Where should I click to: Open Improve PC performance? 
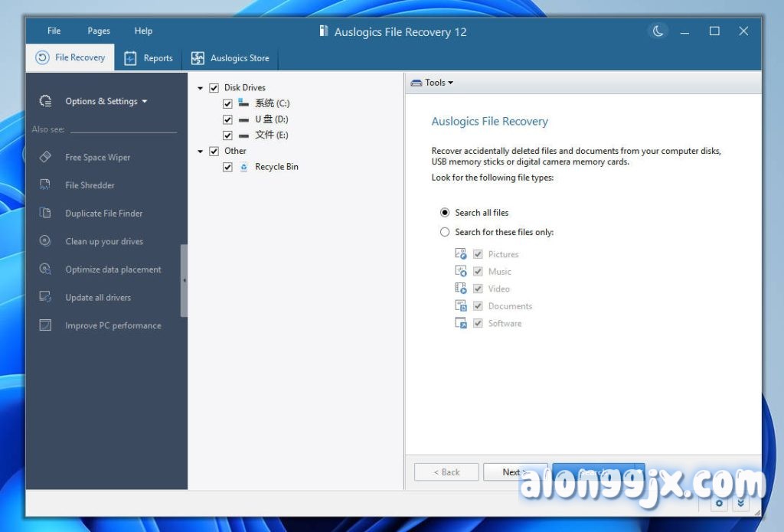pyautogui.click(x=113, y=326)
